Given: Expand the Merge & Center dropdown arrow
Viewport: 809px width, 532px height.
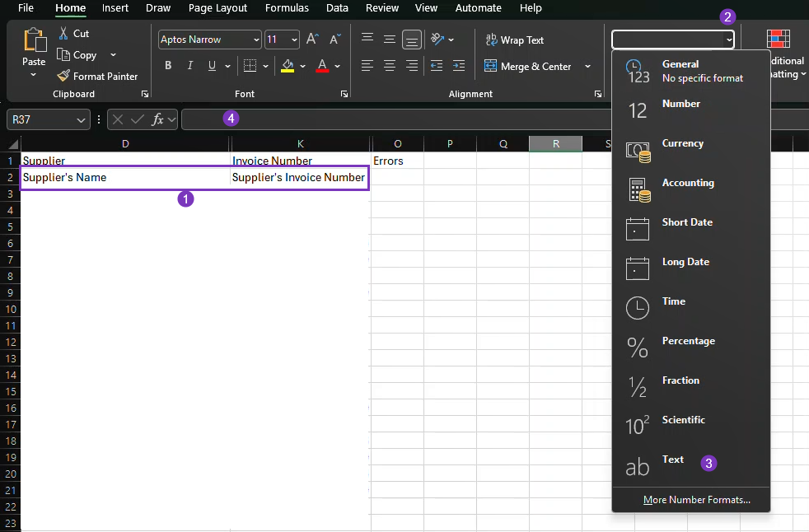Looking at the screenshot, I should click(x=587, y=66).
